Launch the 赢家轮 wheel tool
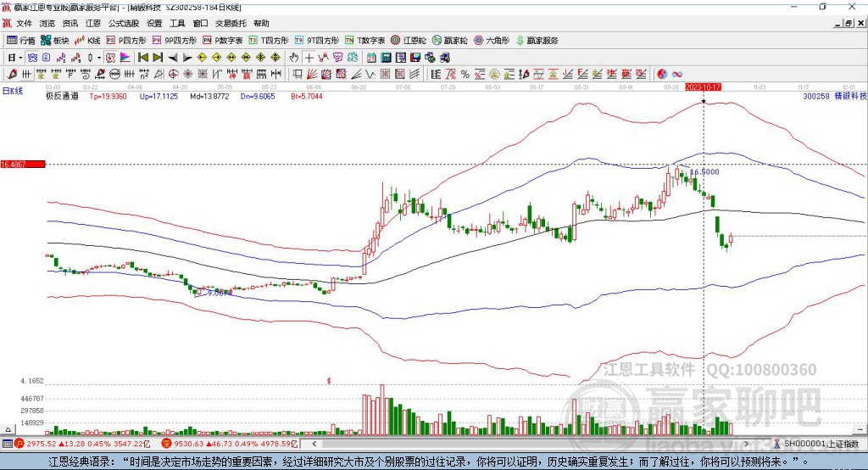Viewport: 868px width, 470px height. tap(449, 41)
